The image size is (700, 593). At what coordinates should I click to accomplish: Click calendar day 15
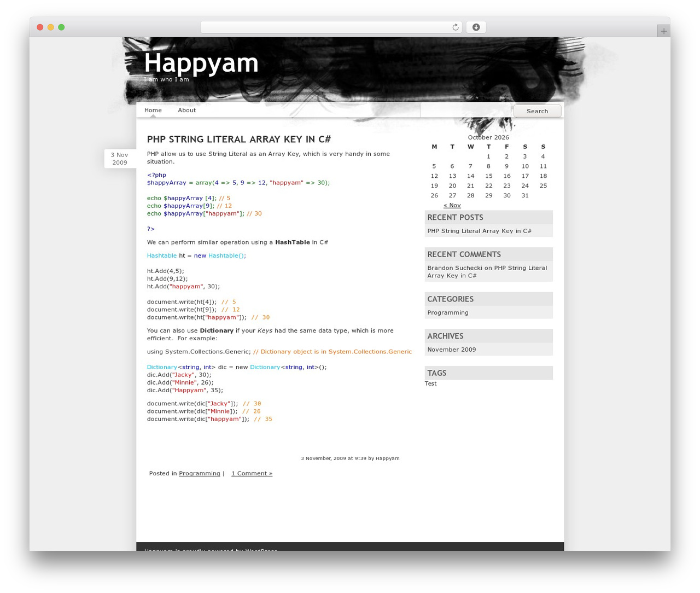pyautogui.click(x=489, y=176)
